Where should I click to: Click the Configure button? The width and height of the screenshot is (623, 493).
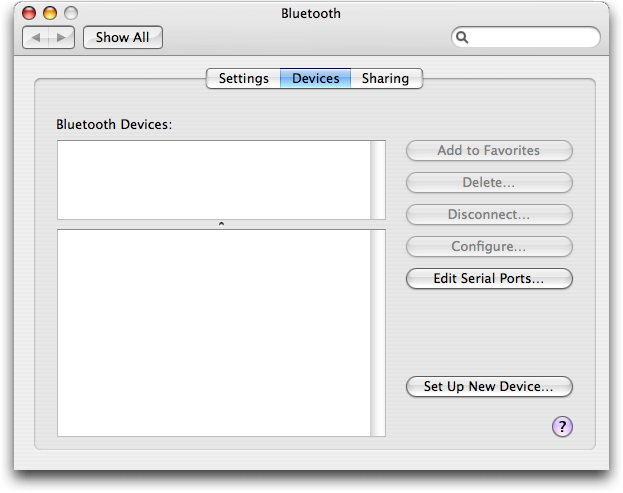coord(489,247)
